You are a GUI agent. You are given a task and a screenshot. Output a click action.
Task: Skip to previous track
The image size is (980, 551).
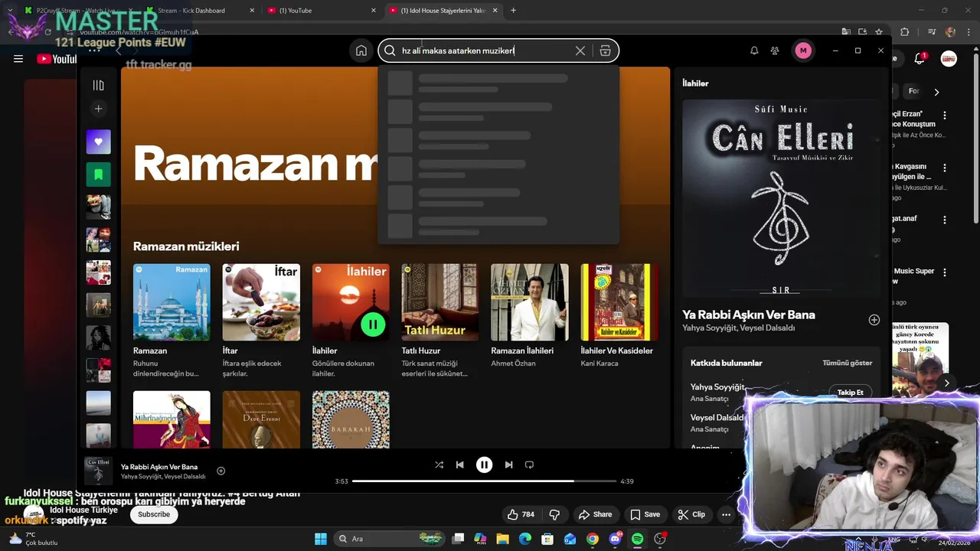coord(459,465)
